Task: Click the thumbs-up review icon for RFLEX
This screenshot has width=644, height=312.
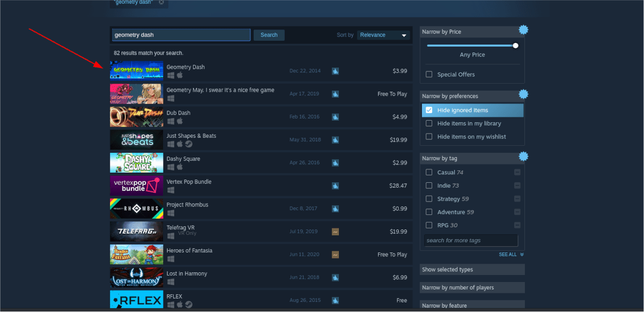Action: point(335,301)
